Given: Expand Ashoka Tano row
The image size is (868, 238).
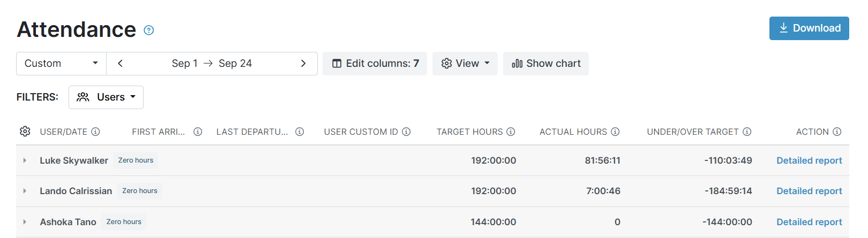Looking at the screenshot, I should 25,222.
